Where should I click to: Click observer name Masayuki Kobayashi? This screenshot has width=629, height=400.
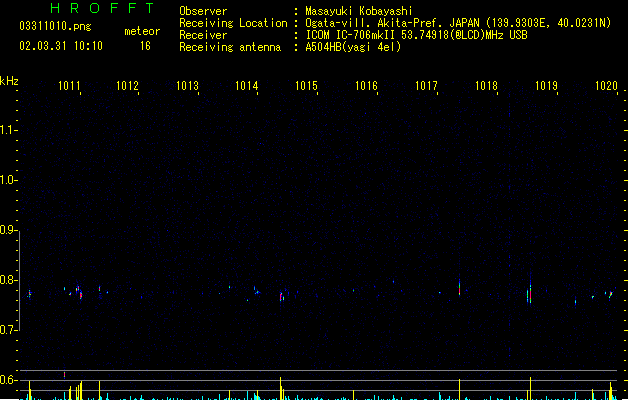(359, 11)
